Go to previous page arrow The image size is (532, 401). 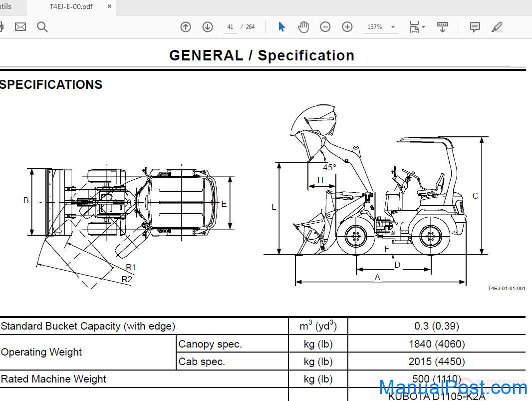(x=186, y=27)
